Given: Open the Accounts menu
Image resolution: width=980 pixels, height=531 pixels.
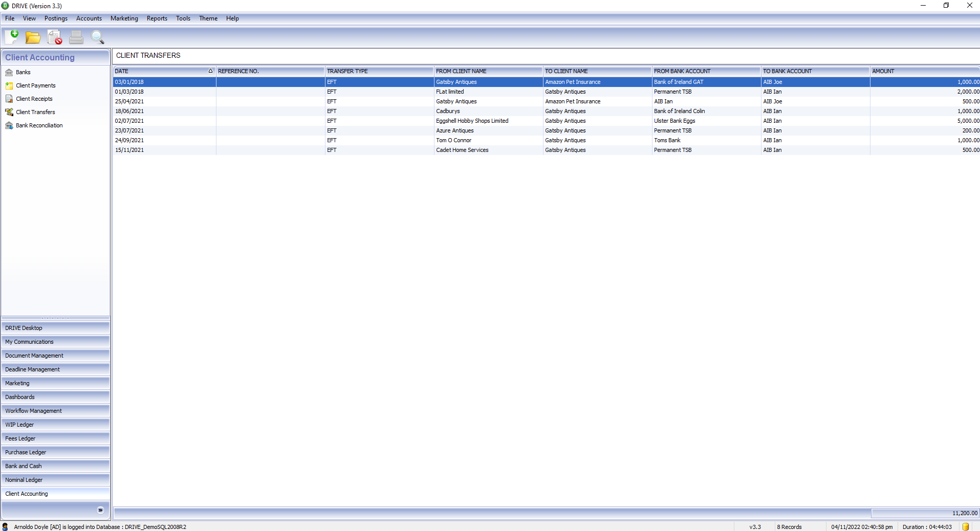Looking at the screenshot, I should pyautogui.click(x=89, y=18).
